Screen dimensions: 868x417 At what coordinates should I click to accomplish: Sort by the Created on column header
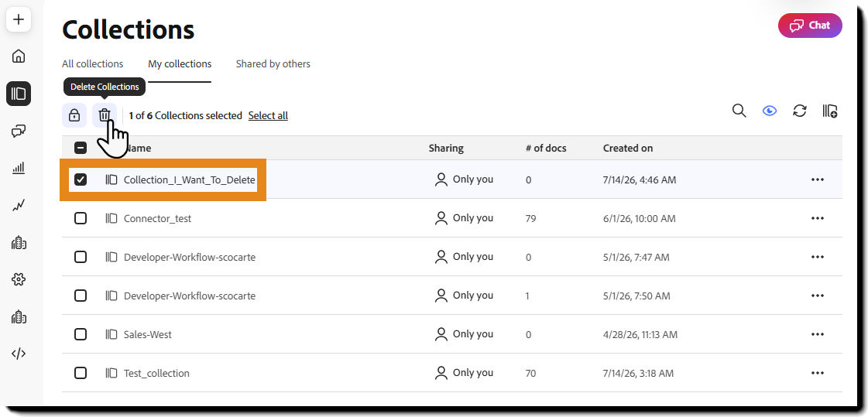coord(628,148)
